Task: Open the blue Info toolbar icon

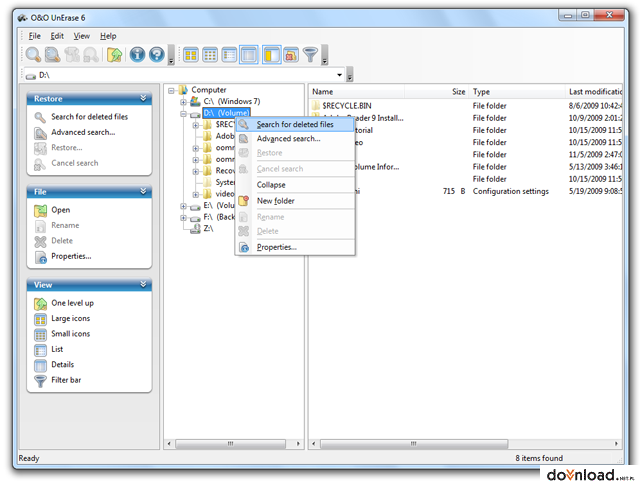Action: pyautogui.click(x=137, y=54)
